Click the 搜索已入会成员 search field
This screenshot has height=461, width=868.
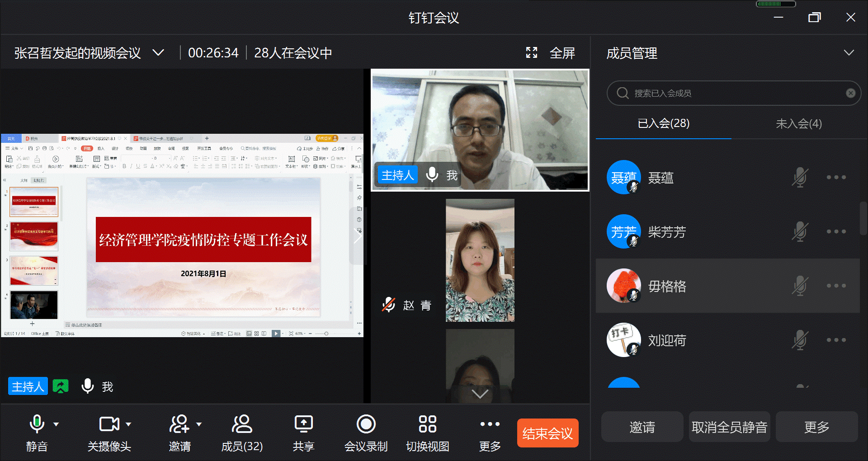732,93
